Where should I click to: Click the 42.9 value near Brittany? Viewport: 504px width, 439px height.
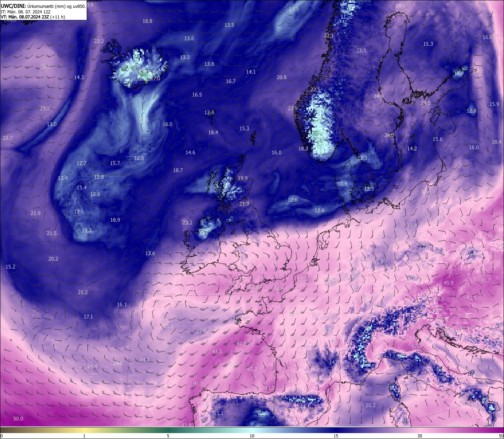click(x=241, y=343)
